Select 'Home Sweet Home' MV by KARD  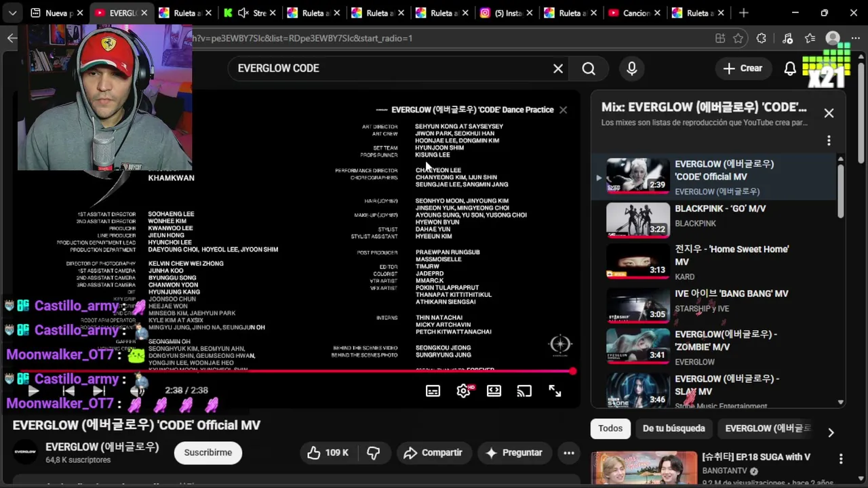(x=714, y=262)
